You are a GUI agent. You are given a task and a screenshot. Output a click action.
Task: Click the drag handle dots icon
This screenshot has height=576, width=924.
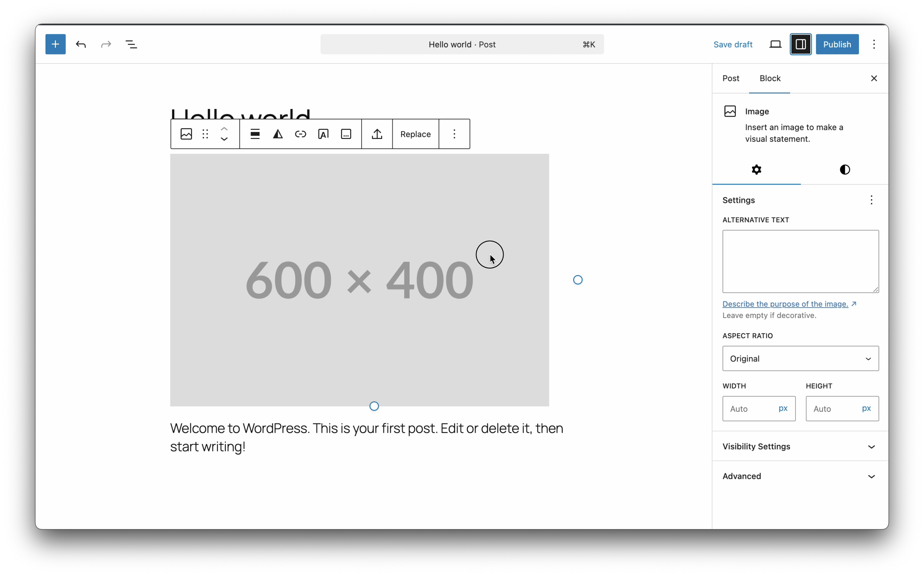click(x=205, y=134)
